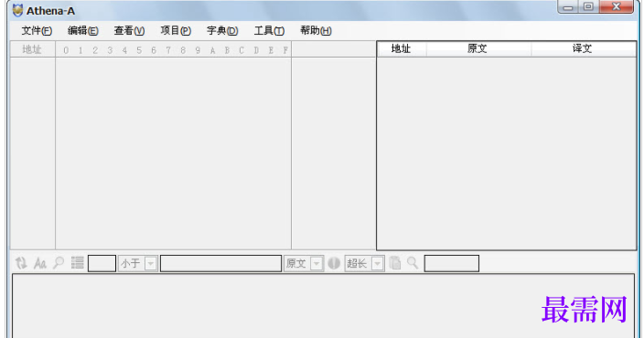Screen dimensions: 644x338
Task: Click the 地址 column header in translation list
Action: [402, 48]
